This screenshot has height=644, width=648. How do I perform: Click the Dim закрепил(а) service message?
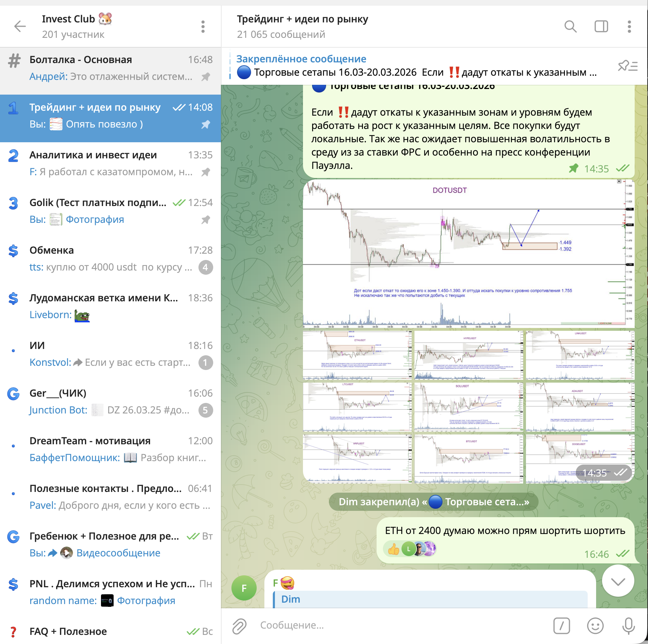(433, 502)
